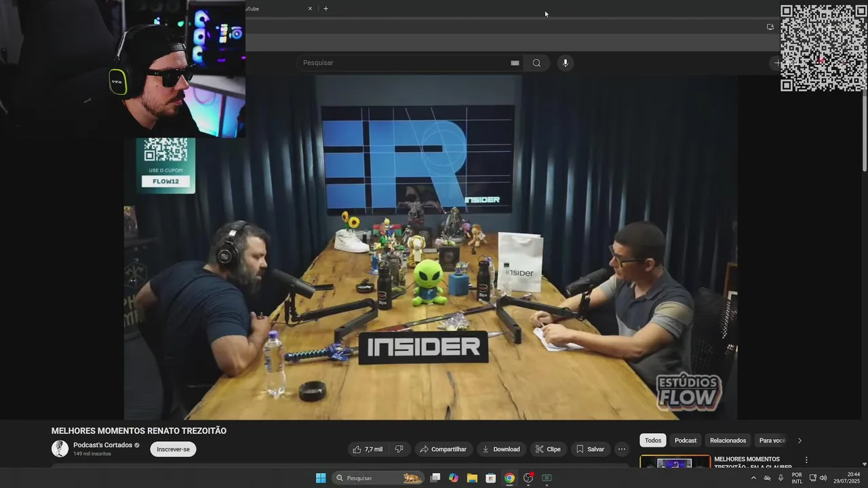Click the microphone tray icon

781,478
